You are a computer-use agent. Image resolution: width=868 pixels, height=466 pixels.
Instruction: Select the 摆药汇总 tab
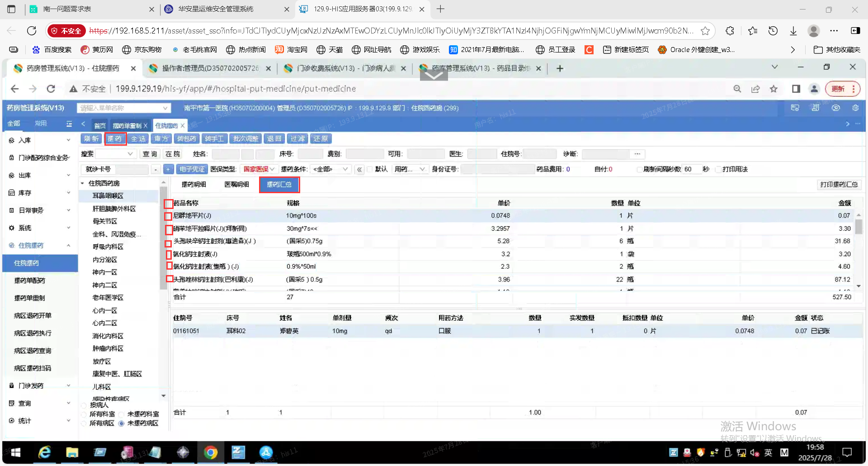click(279, 184)
